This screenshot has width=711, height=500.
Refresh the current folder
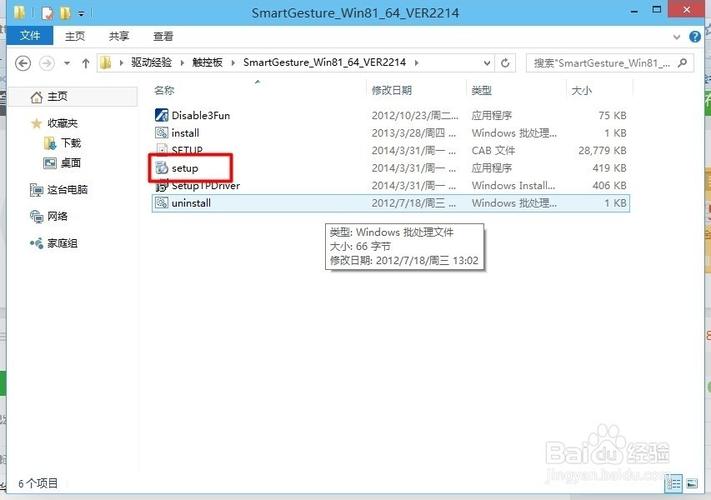point(505,63)
